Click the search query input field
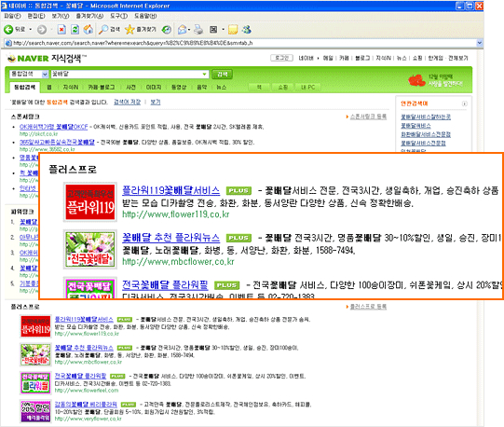This screenshot has height=427, width=504. (x=126, y=74)
